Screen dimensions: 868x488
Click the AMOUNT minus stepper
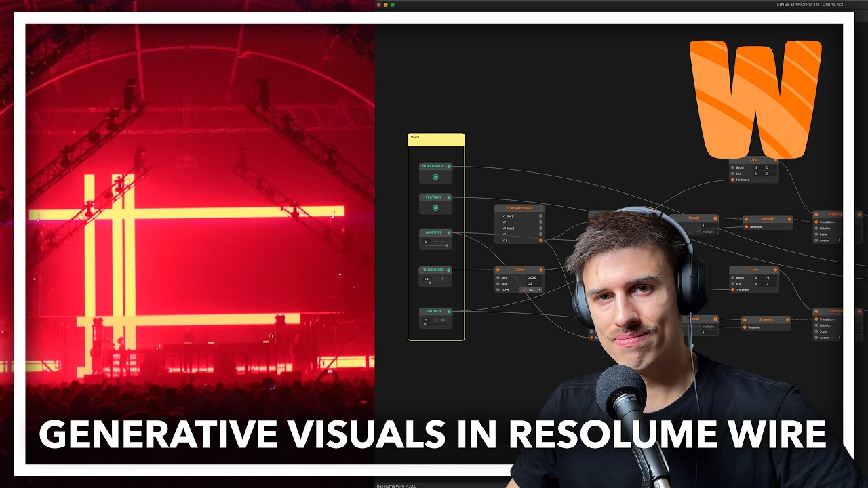click(x=436, y=241)
